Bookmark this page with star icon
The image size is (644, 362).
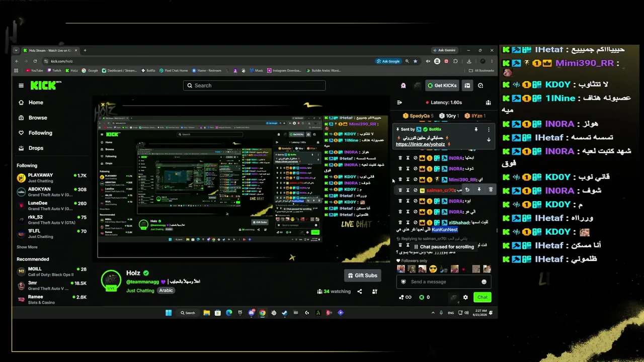pyautogui.click(x=415, y=61)
